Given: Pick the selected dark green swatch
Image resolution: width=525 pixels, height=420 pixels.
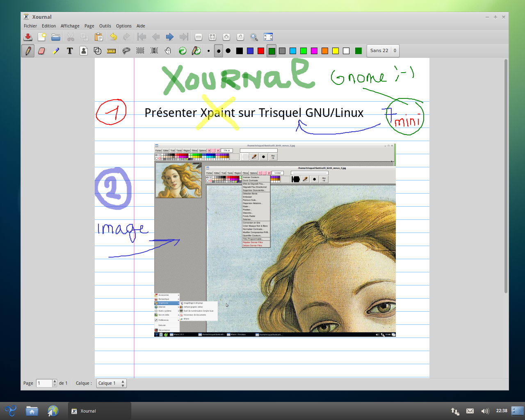Looking at the screenshot, I should pos(272,51).
